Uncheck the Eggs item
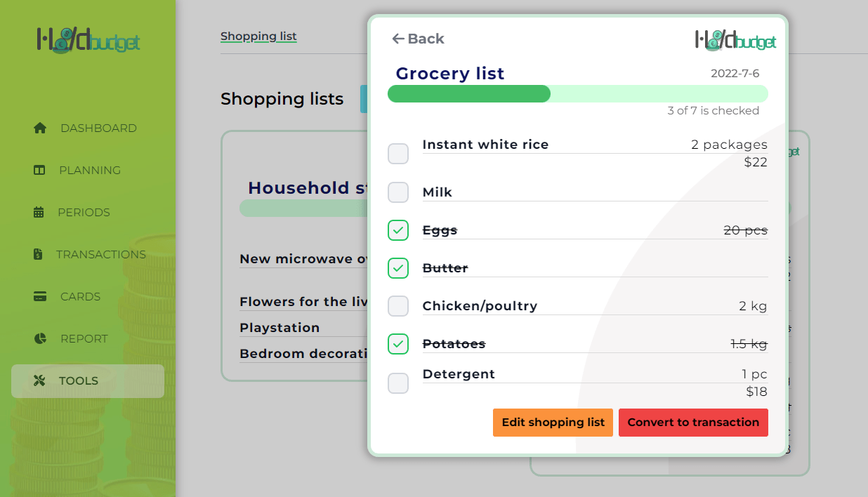 [x=398, y=230]
